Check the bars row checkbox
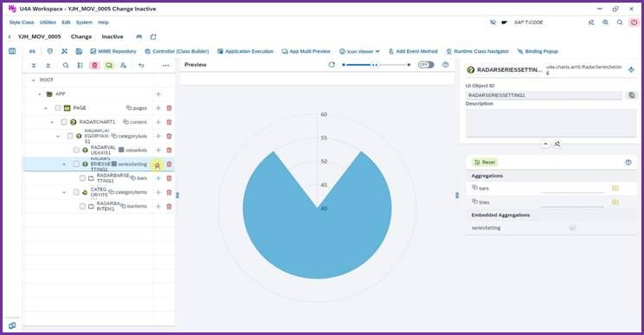Screen dimensions: 644x335 82,178
